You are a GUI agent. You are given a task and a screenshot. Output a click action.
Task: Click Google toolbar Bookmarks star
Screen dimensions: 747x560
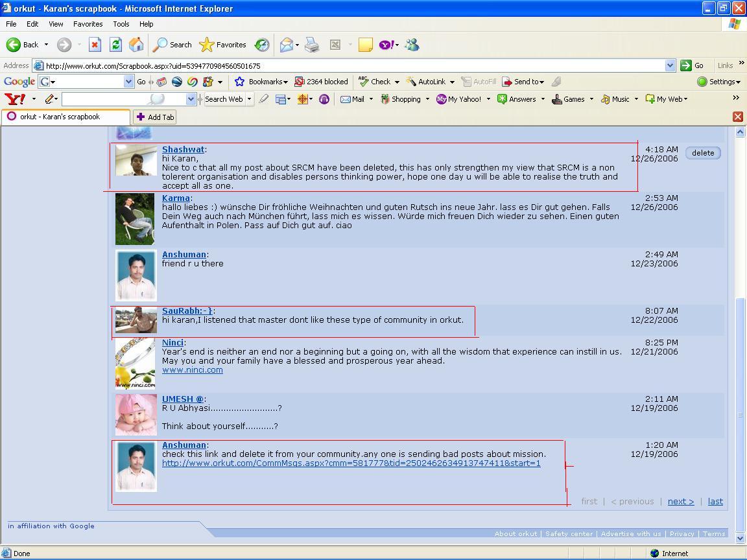click(261, 82)
